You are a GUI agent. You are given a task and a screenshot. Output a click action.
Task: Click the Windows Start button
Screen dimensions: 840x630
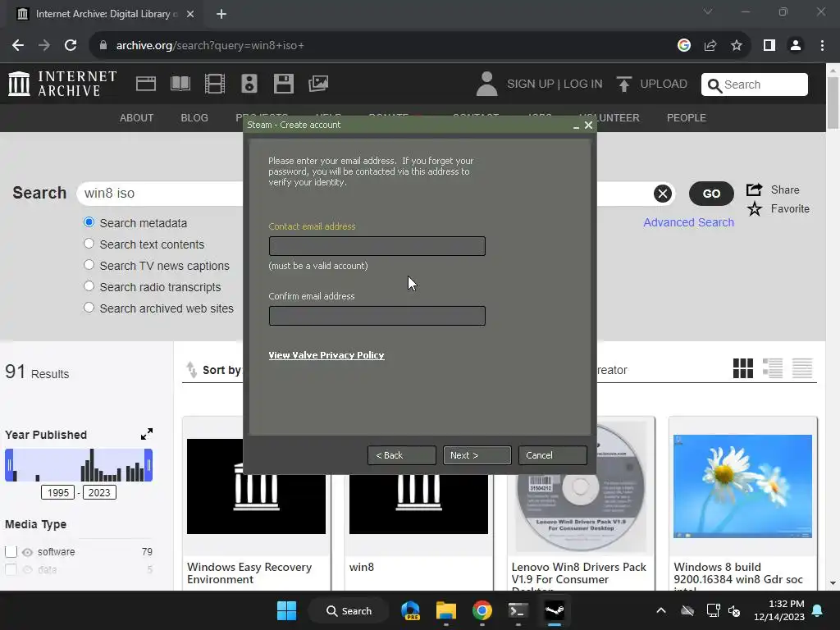pyautogui.click(x=286, y=610)
